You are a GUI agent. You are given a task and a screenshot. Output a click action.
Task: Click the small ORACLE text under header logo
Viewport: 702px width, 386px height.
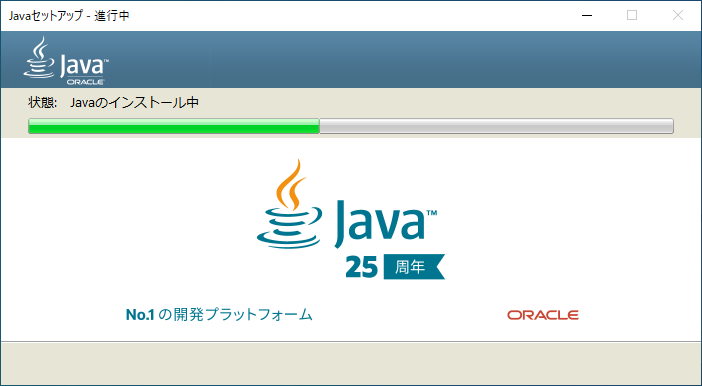(85, 82)
